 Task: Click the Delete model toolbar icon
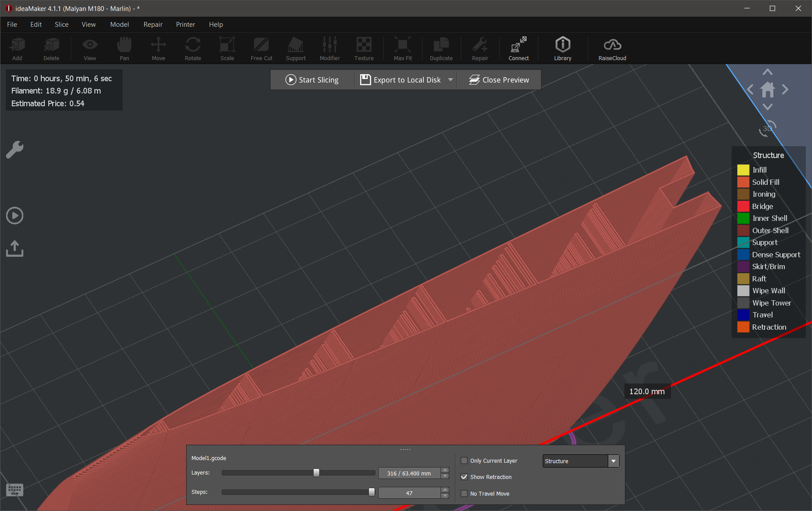(x=51, y=48)
